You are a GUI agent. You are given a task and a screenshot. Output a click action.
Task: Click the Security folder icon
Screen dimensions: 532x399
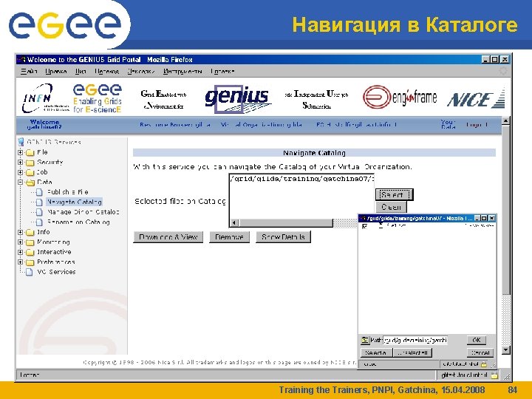30,163
